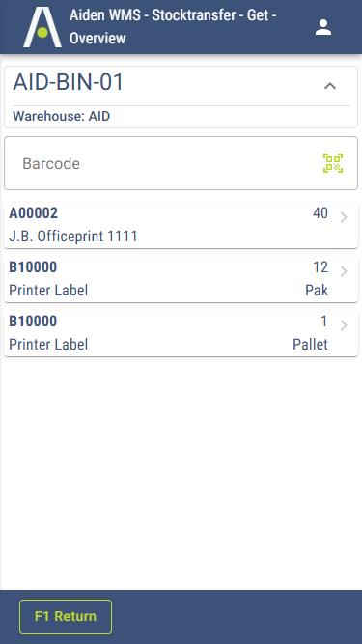The image size is (362, 644).
Task: Click the Pak unit label
Action: tap(317, 291)
